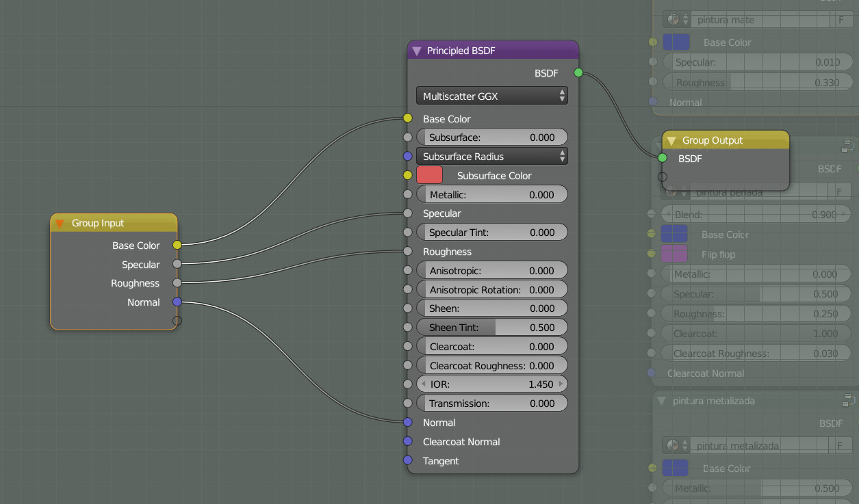
Task: Click the IOR input socket
Action: pos(408,384)
